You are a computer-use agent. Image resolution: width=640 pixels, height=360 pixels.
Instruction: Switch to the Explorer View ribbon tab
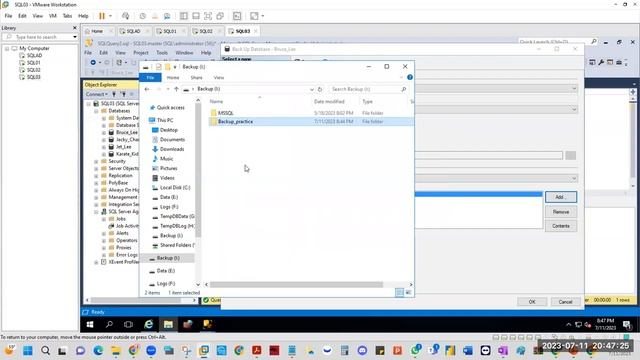click(219, 78)
